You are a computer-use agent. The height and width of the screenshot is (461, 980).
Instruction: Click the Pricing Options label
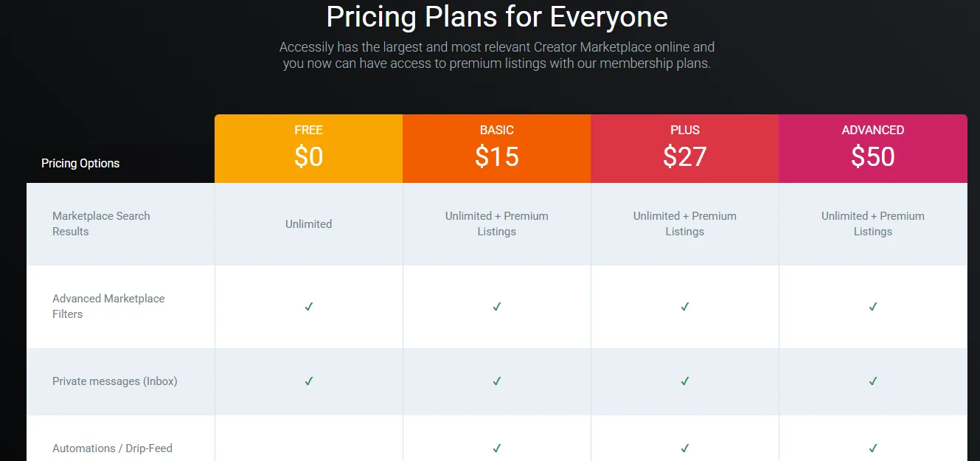pyautogui.click(x=80, y=164)
